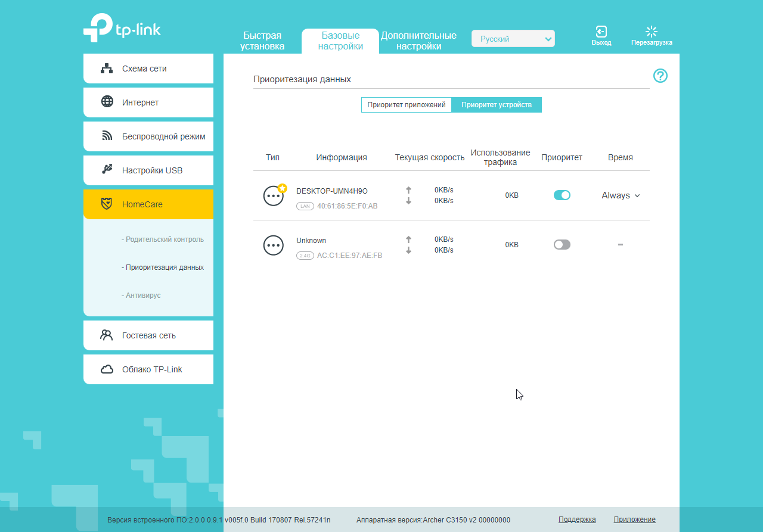
Task: Select Приоритет устройств tab
Action: [x=497, y=105]
